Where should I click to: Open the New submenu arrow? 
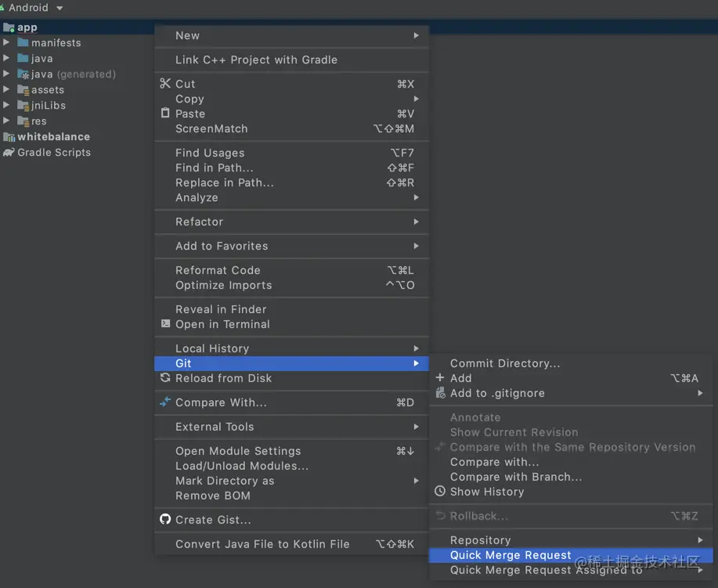(x=416, y=35)
